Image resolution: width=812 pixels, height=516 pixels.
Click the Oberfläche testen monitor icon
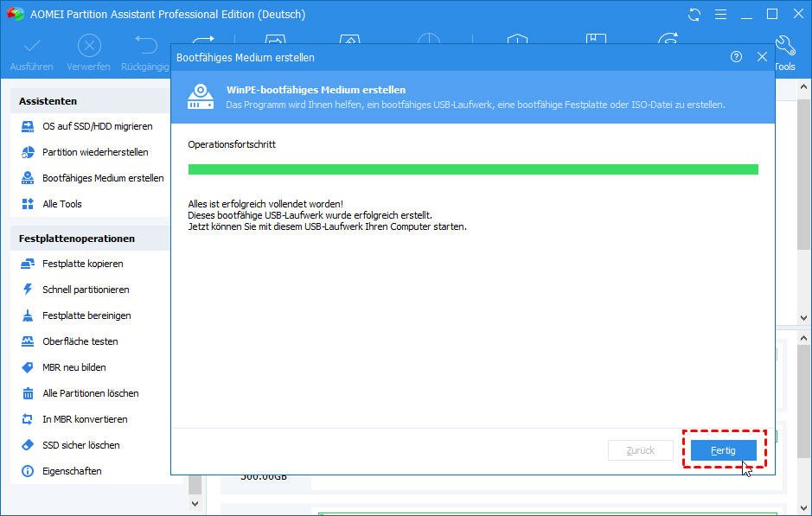(x=28, y=341)
